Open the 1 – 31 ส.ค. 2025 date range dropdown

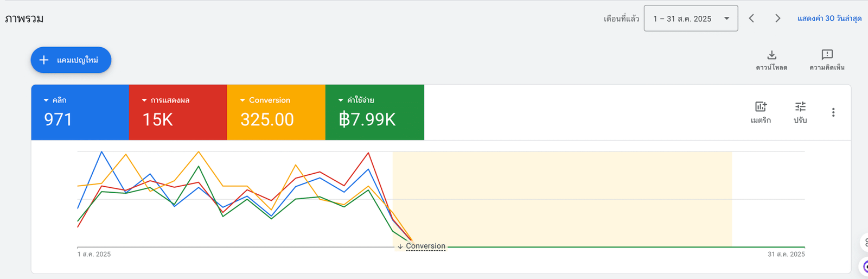(x=690, y=18)
